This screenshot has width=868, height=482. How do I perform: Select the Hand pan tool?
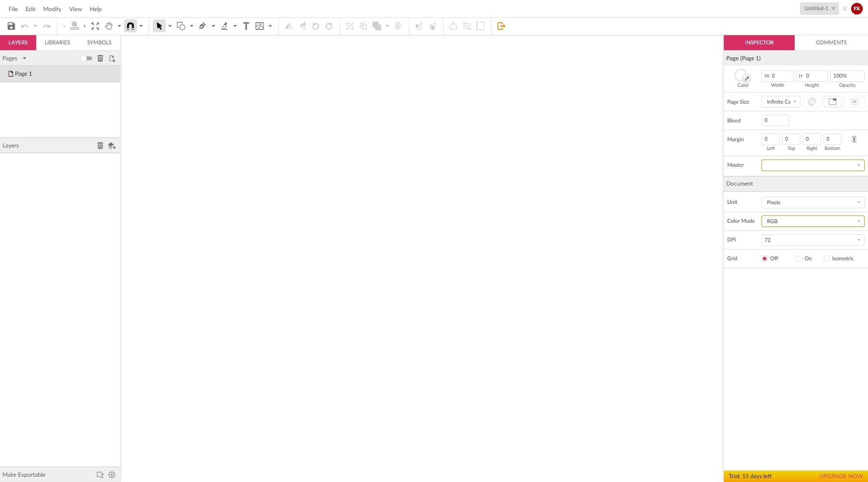(108, 26)
